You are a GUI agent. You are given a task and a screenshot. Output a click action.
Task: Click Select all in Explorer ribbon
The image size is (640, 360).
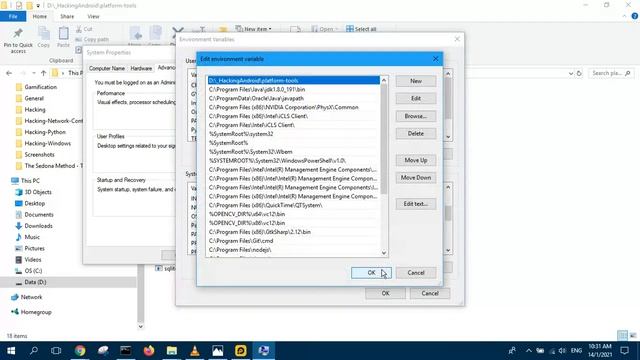(x=361, y=29)
